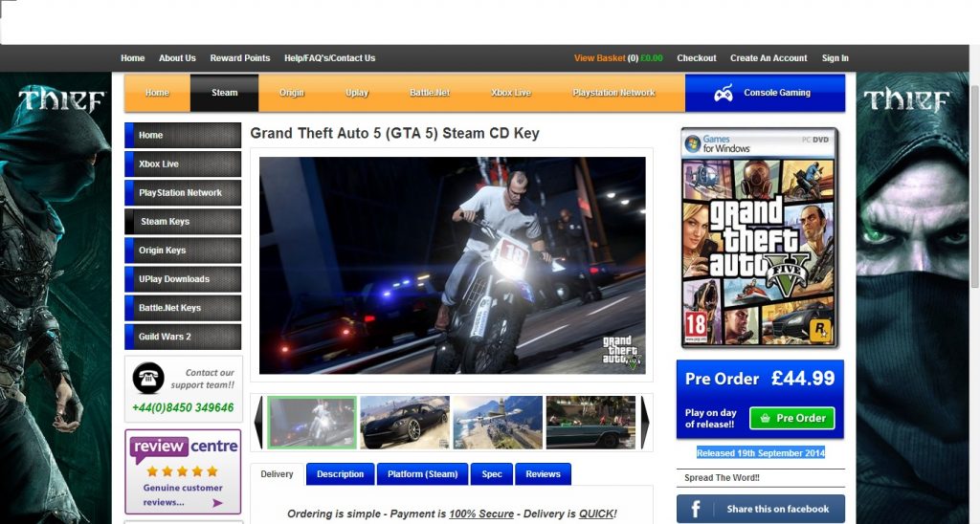The height and width of the screenshot is (524, 980).
Task: Switch to the Reviews tab
Action: [x=543, y=474]
